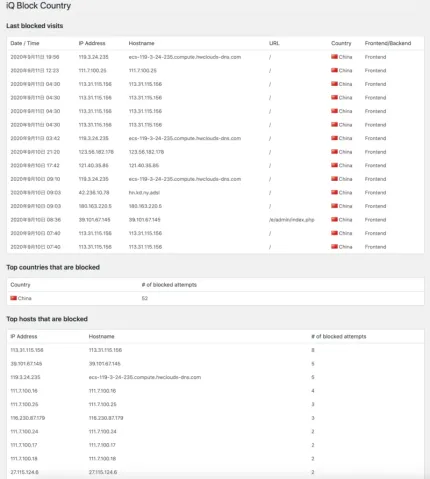The height and width of the screenshot is (479, 430).
Task: Click the URL /e/admin/index.php
Action: [x=292, y=220]
